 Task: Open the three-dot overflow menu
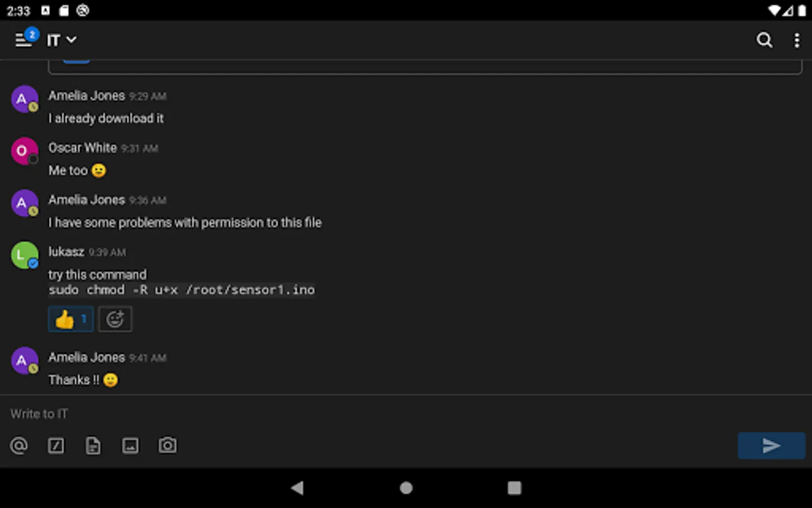tap(796, 40)
